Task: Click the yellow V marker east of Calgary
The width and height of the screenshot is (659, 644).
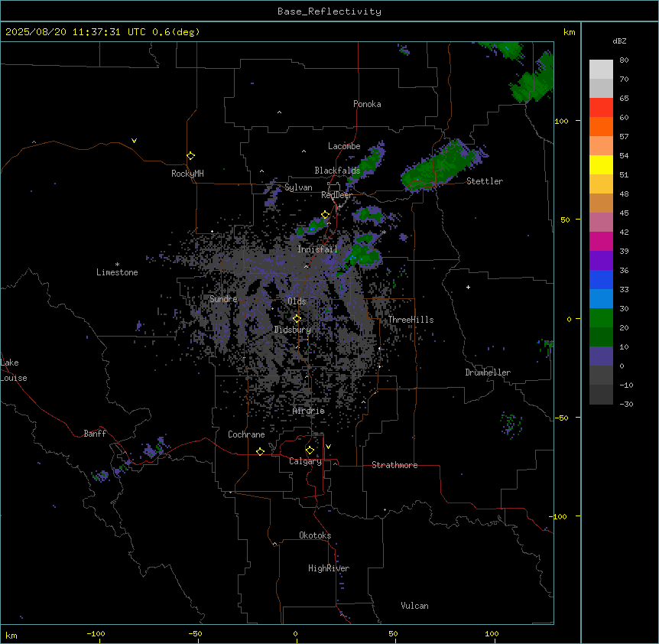Action: click(328, 447)
